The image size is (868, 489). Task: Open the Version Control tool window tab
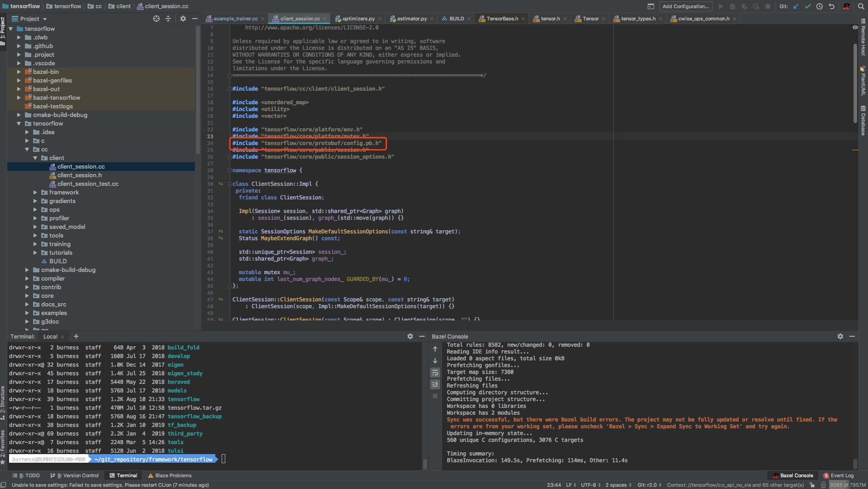tap(75, 475)
